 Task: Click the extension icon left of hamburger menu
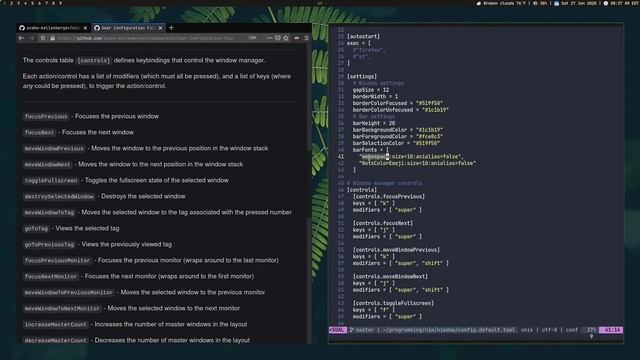[297, 38]
